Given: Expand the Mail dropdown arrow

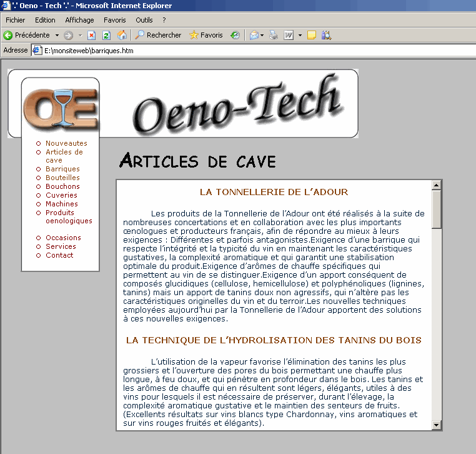Looking at the screenshot, I should (x=262, y=35).
